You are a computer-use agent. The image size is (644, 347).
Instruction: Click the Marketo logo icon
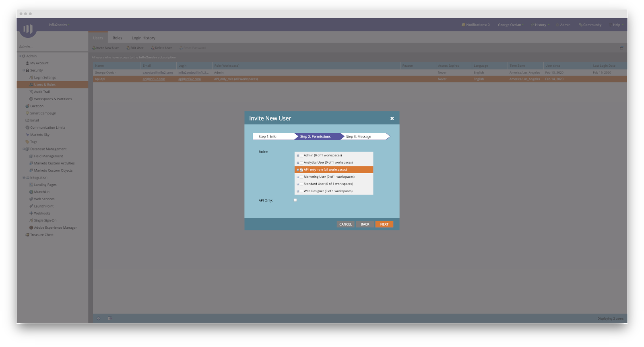[x=28, y=29]
